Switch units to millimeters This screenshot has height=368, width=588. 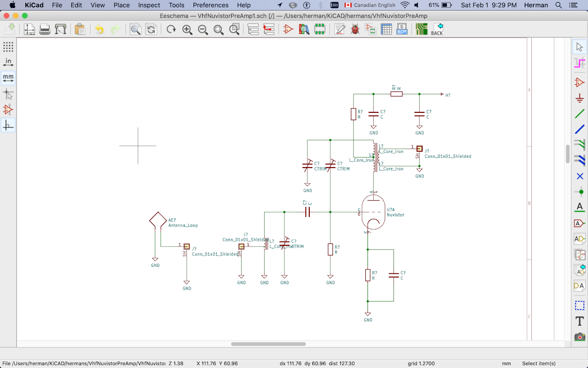click(x=8, y=78)
